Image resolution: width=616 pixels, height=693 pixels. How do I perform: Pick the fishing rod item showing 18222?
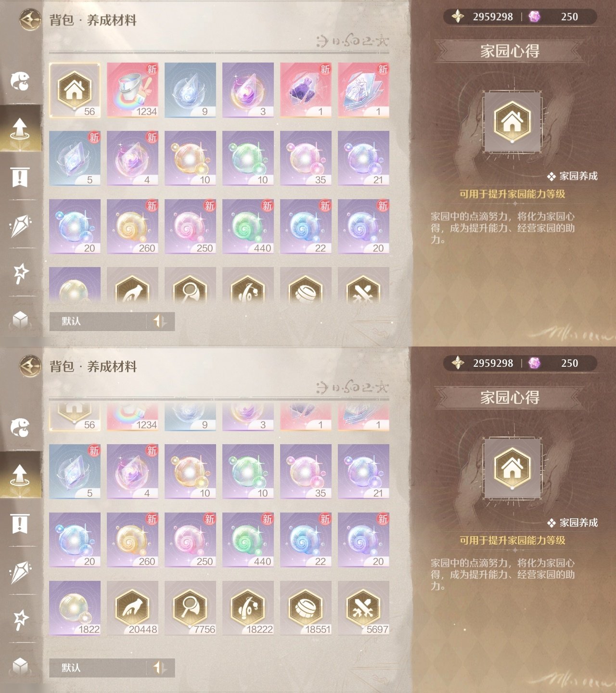248,608
